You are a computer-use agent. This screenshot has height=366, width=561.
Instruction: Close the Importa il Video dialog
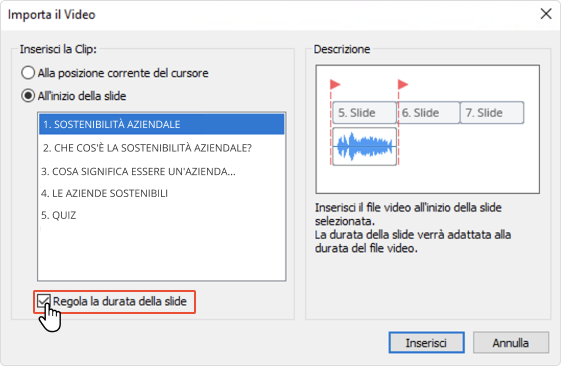pos(546,14)
